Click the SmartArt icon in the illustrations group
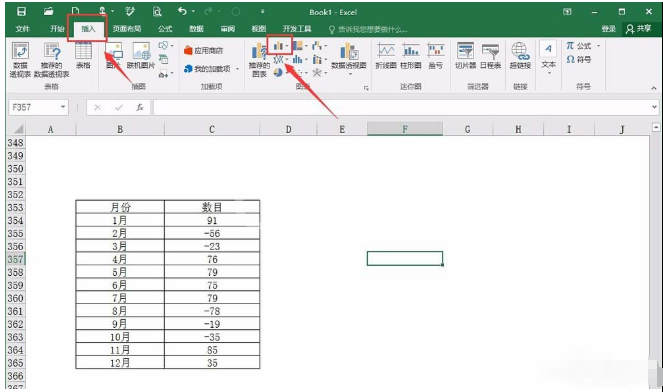 (x=163, y=60)
